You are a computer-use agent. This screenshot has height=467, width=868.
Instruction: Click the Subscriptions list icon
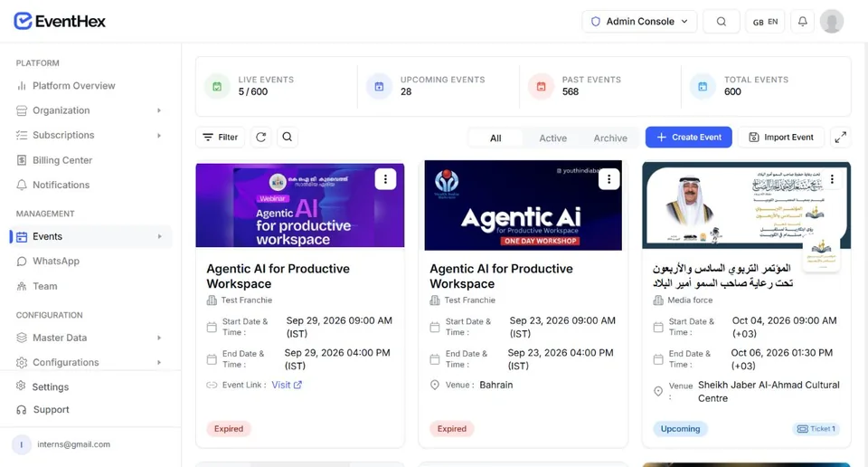pyautogui.click(x=22, y=135)
